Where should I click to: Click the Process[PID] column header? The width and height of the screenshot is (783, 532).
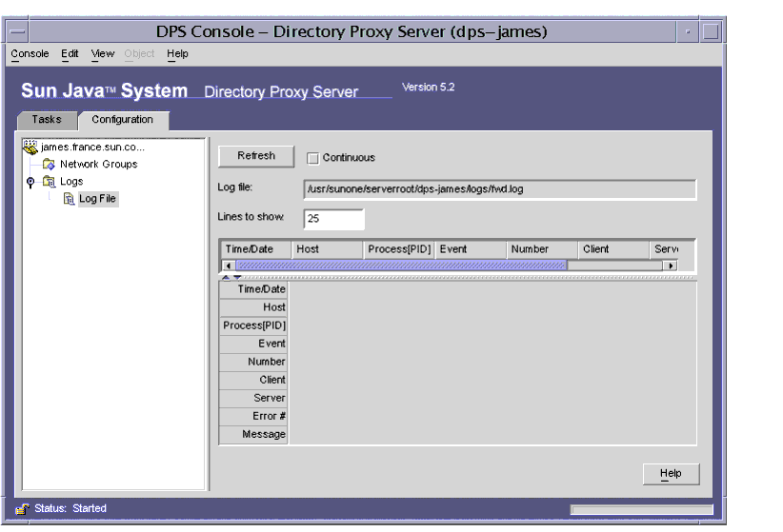click(399, 249)
